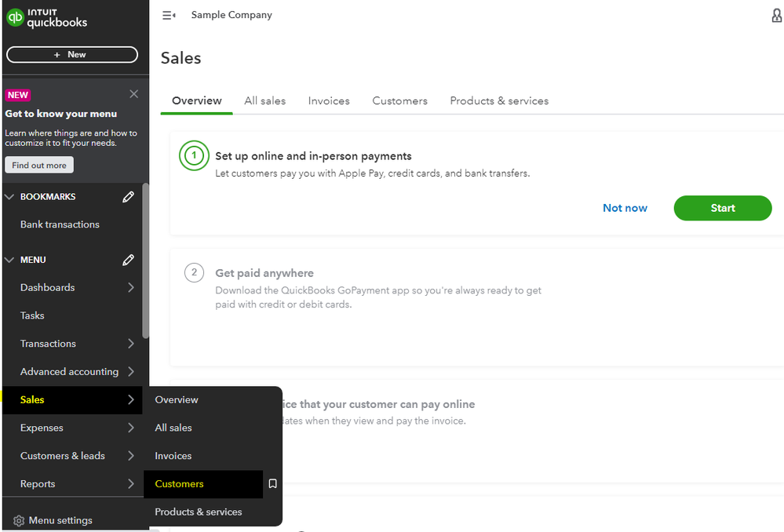Expand the Dashboards submenu arrow
Screen dimensions: 784x532
pyautogui.click(x=131, y=287)
